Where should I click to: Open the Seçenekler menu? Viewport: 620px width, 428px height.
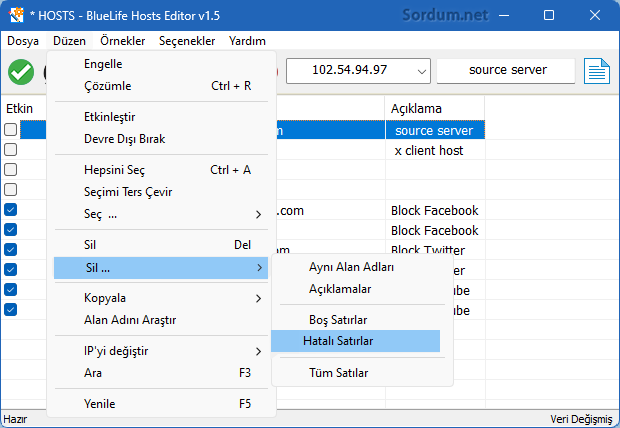tap(187, 41)
